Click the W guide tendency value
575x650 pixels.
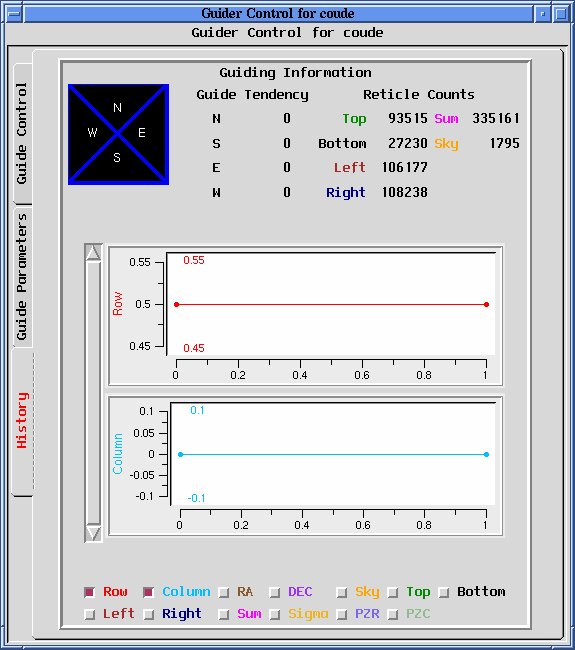[287, 192]
